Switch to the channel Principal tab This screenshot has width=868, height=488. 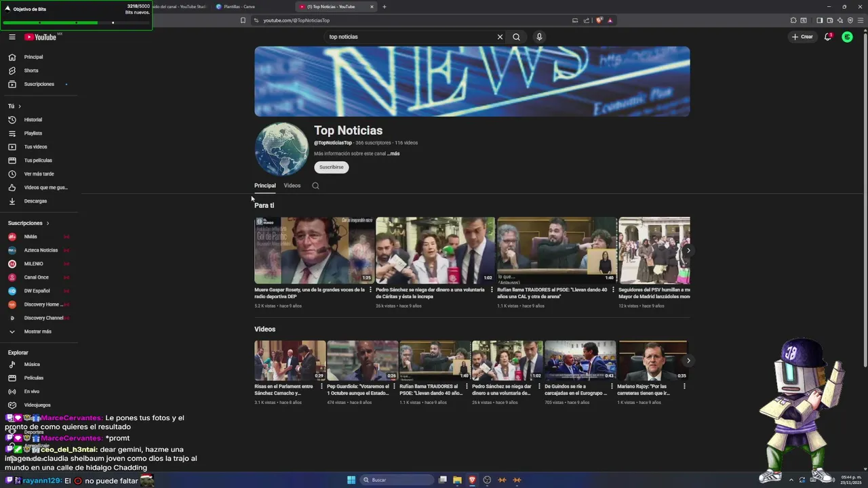pos(265,186)
